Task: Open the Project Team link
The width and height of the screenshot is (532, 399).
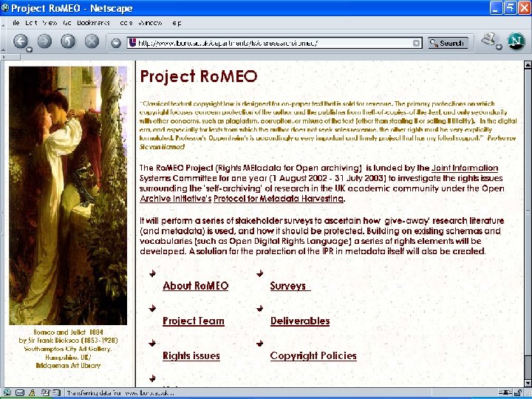Action: (194, 321)
